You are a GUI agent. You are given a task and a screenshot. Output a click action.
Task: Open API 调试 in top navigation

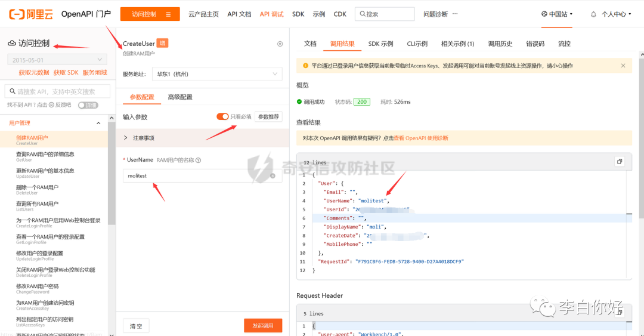point(271,14)
